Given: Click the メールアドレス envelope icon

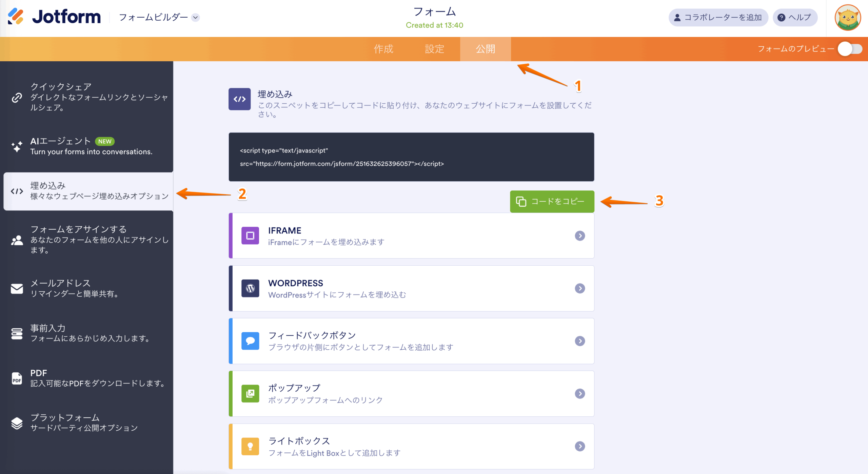Looking at the screenshot, I should click(x=17, y=289).
